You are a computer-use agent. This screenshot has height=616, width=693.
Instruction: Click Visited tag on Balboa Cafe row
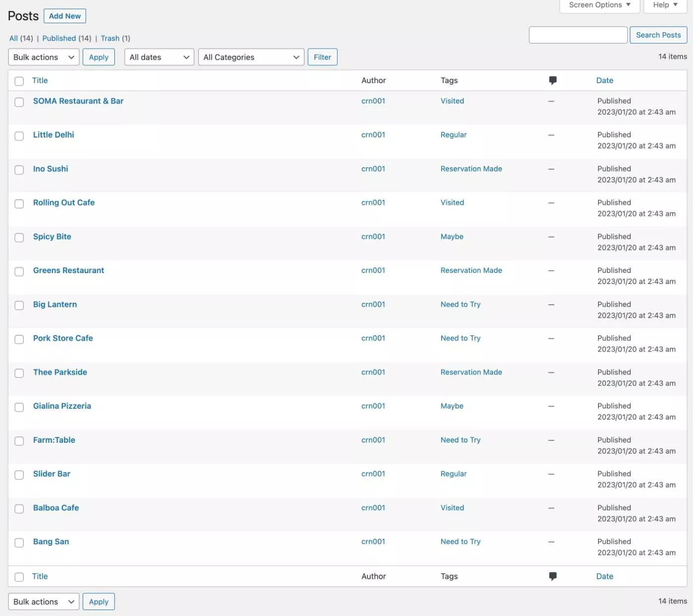tap(452, 508)
